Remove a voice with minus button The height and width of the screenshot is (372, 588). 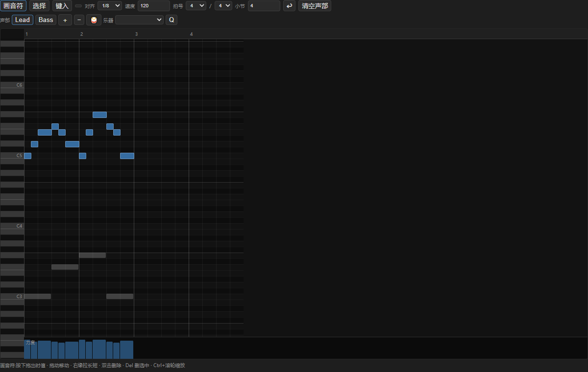[79, 20]
